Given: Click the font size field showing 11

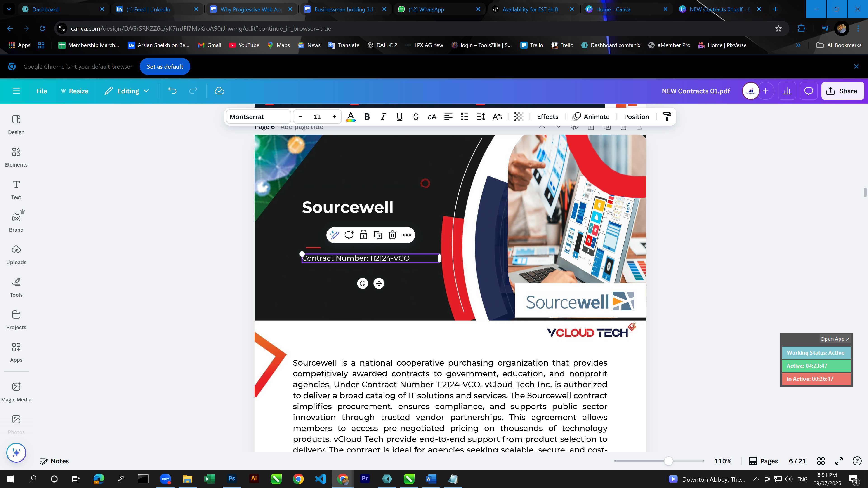Looking at the screenshot, I should [317, 117].
